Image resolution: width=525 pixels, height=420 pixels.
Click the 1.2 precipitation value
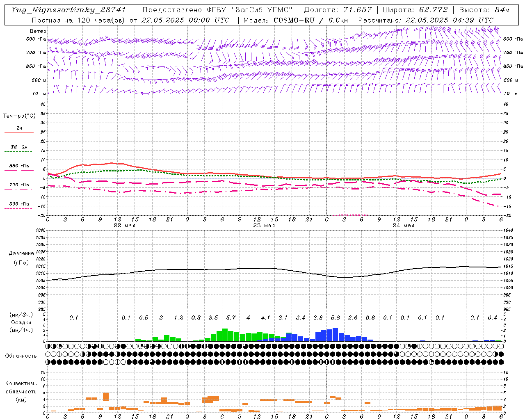(178, 318)
